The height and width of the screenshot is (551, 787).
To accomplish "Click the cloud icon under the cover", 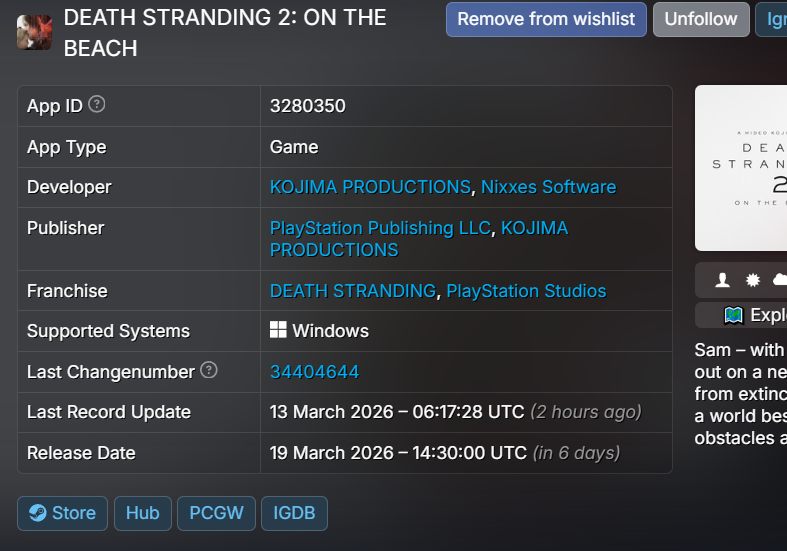I will (779, 281).
